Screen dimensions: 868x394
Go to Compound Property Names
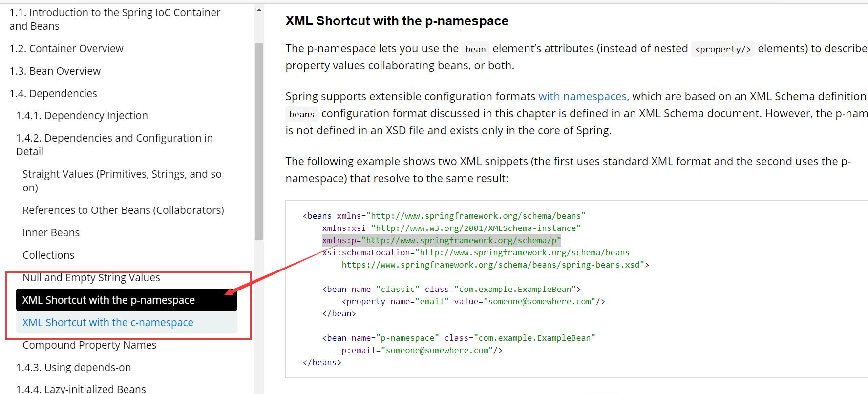[x=89, y=345]
